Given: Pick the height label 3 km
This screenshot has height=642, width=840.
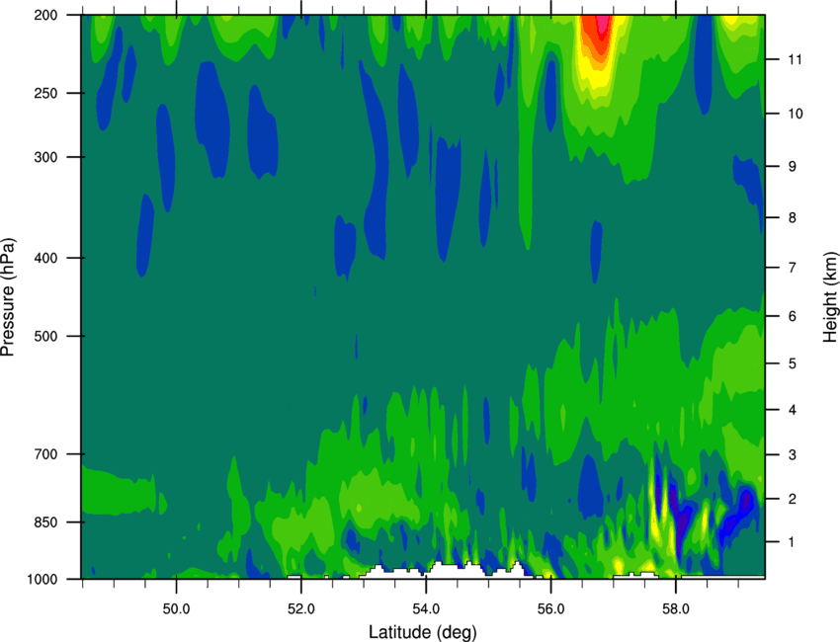Looking at the screenshot, I should click(793, 455).
